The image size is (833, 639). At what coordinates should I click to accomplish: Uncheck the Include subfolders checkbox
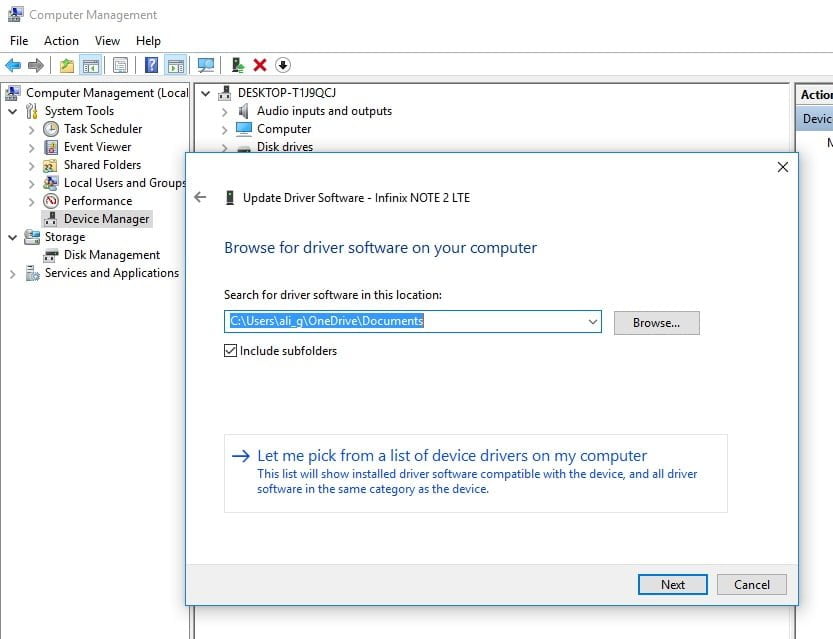point(230,351)
